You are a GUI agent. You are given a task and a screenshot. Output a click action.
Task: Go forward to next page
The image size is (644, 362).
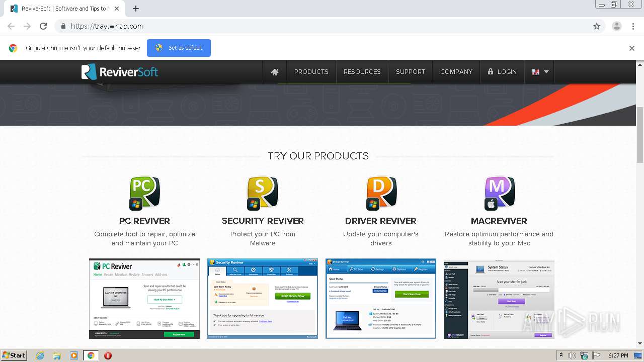tap(27, 26)
